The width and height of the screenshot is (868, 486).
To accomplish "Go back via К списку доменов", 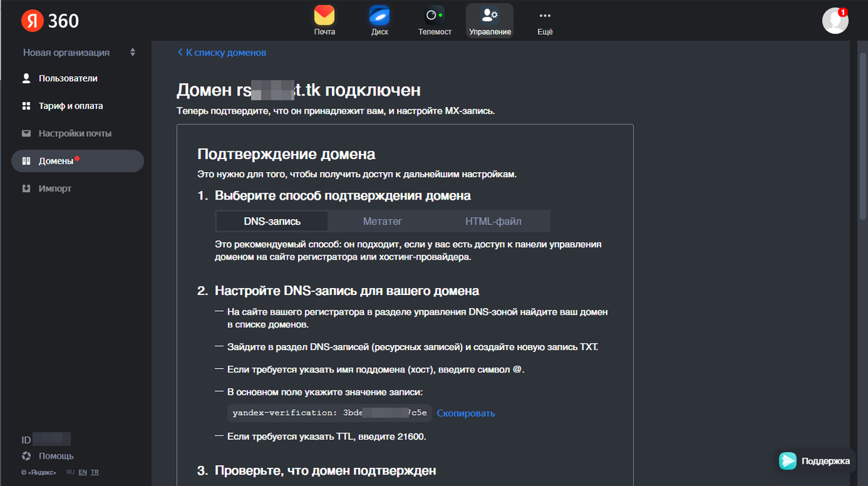I will 222,52.
